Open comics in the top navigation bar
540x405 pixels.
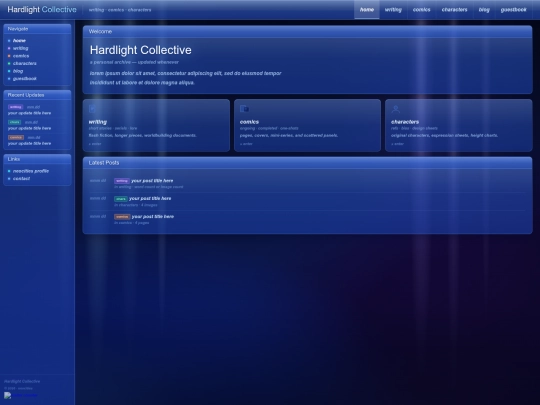pyautogui.click(x=422, y=10)
